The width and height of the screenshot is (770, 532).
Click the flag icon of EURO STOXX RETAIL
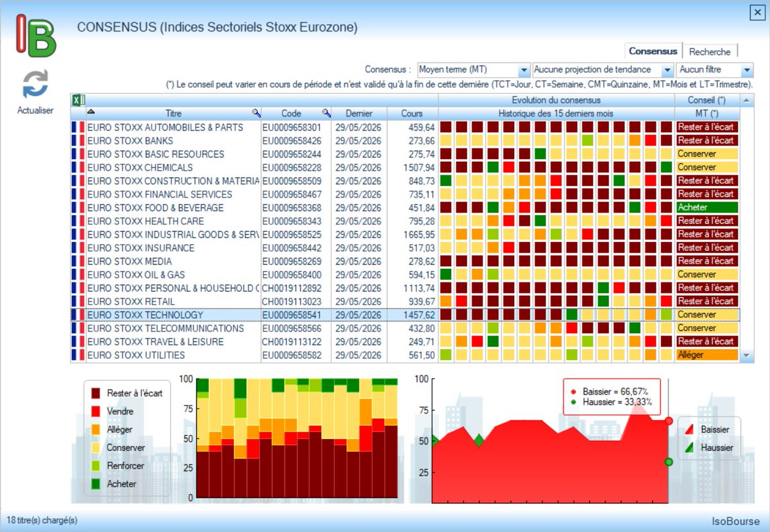click(x=78, y=302)
